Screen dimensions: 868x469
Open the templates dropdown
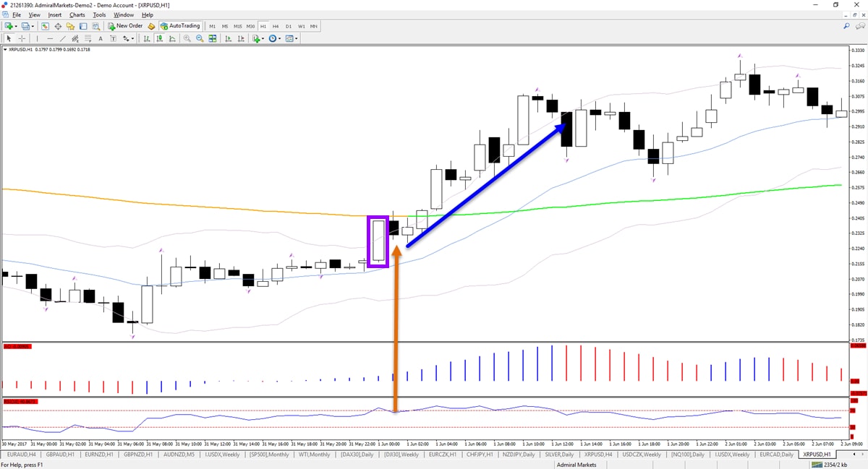click(292, 38)
